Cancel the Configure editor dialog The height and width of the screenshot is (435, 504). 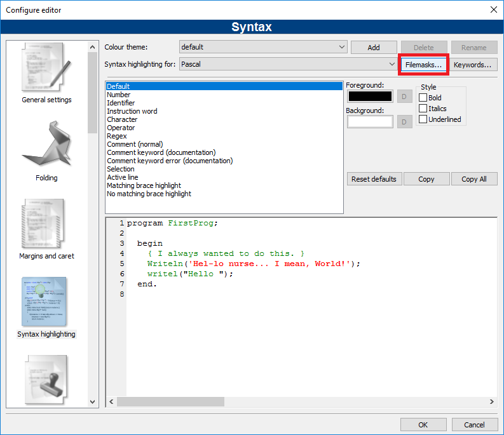tap(474, 425)
